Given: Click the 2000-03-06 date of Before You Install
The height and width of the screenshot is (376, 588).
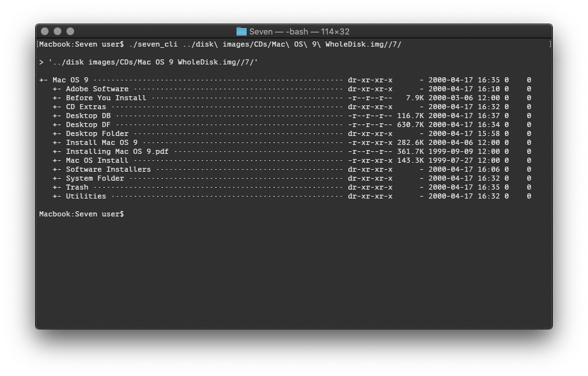Looking at the screenshot, I should click(x=451, y=98).
